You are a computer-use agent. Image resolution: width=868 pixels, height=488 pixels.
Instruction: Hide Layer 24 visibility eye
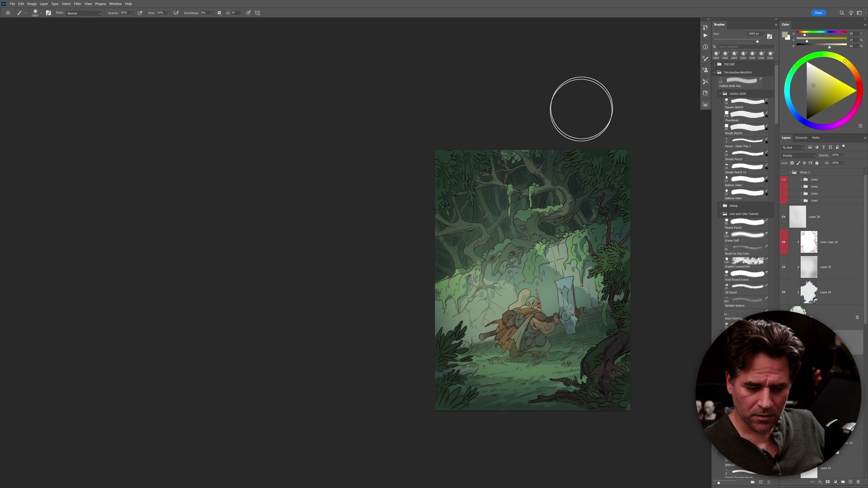(784, 292)
